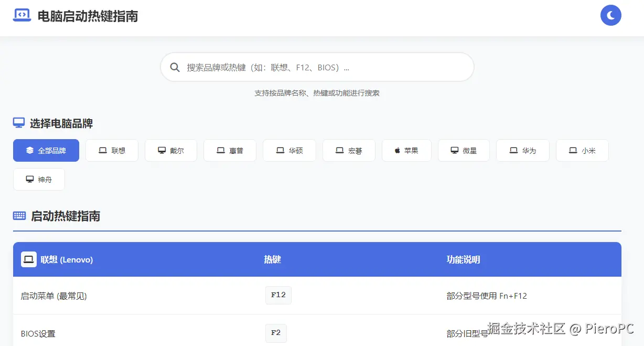The width and height of the screenshot is (644, 346).
Task: Click the 功能说明 column header
Action: pos(463,259)
